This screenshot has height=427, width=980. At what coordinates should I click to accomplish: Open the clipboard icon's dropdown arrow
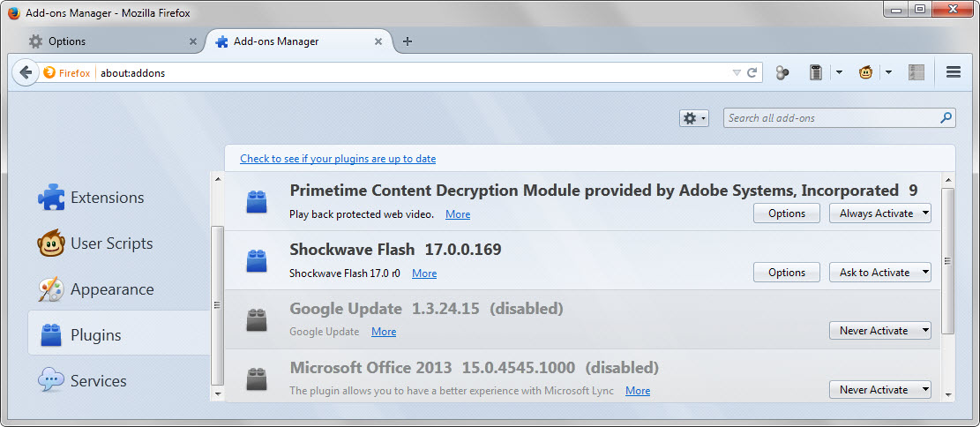(x=839, y=72)
